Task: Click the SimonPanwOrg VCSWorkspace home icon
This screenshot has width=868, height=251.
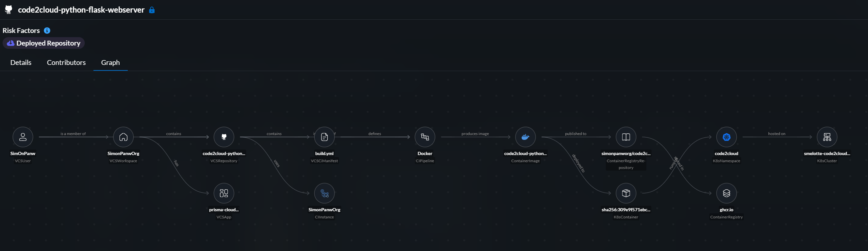Action: point(123,137)
